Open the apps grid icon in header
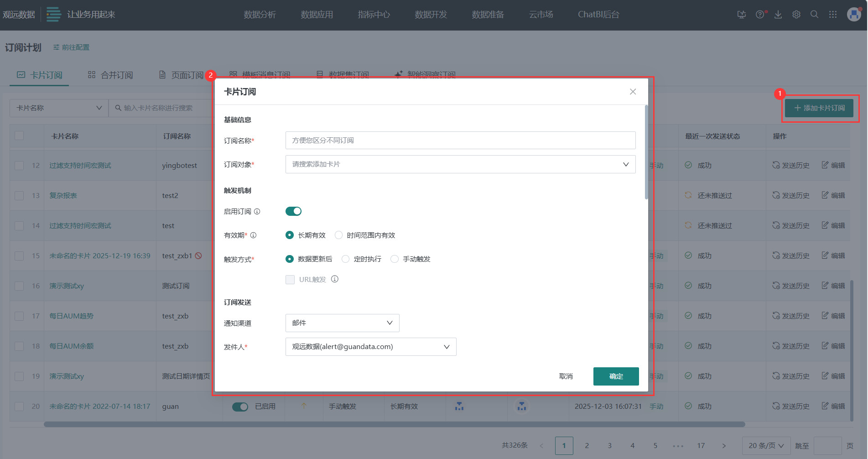The width and height of the screenshot is (868, 459). (x=833, y=15)
